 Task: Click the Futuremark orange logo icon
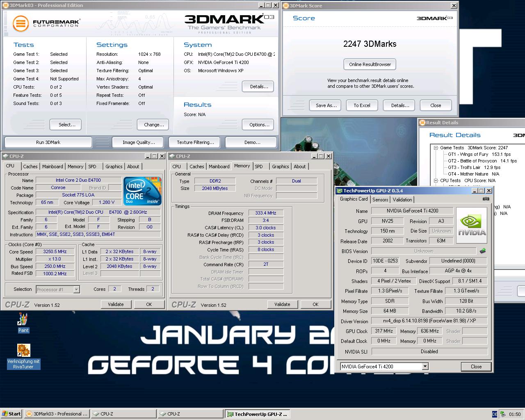(x=20, y=23)
